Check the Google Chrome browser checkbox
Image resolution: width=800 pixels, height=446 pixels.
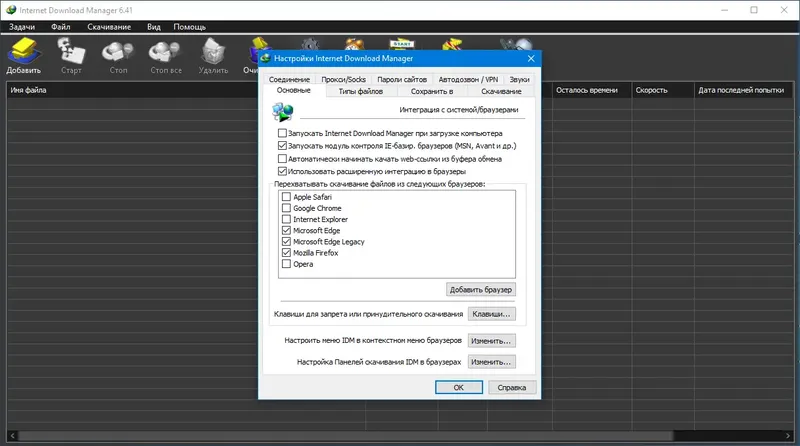click(286, 208)
